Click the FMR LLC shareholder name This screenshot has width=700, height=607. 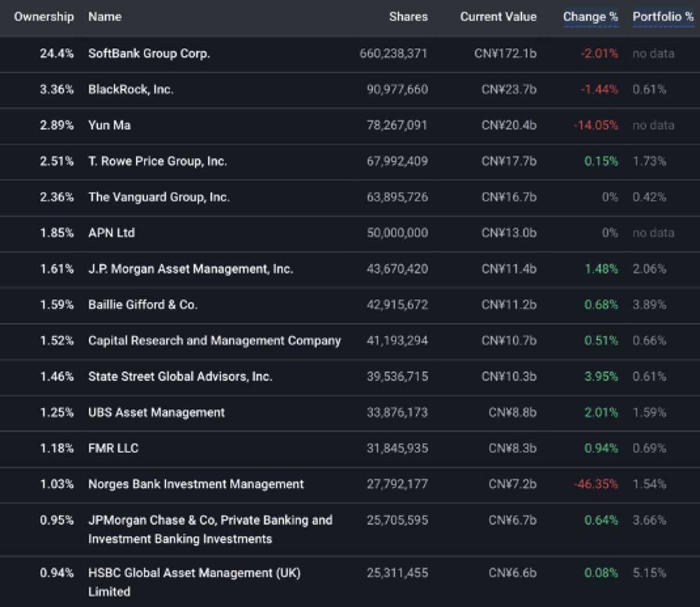pos(113,448)
